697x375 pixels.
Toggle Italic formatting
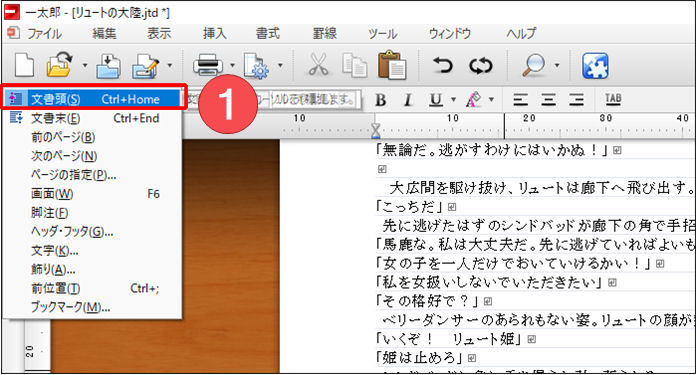coord(407,100)
